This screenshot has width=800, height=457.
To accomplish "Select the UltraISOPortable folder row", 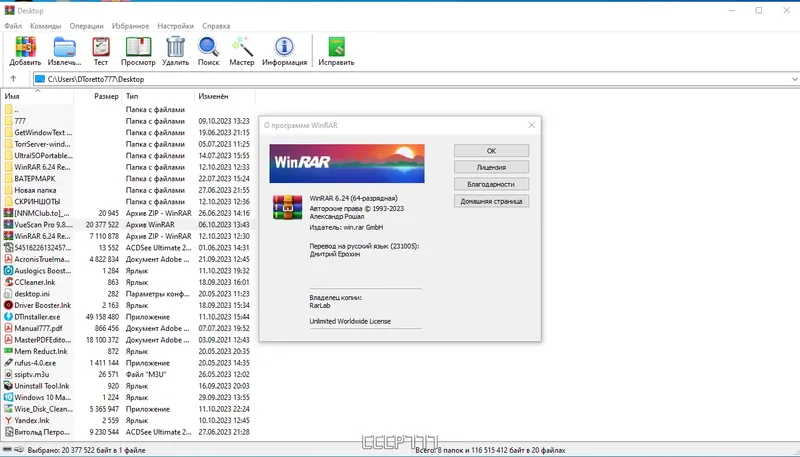I will coord(128,156).
